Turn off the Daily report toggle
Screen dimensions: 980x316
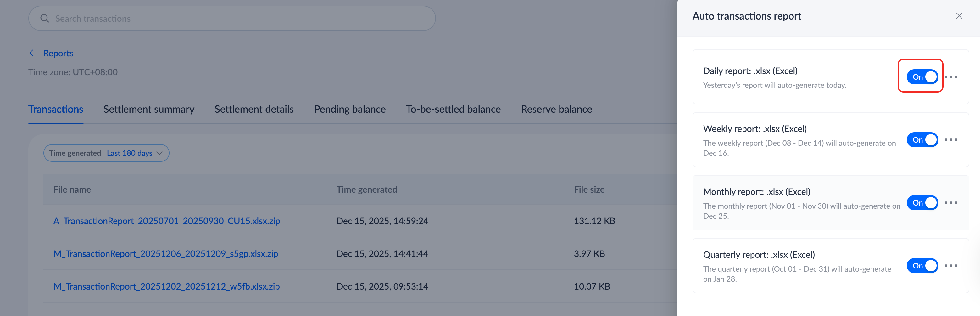pyautogui.click(x=922, y=77)
